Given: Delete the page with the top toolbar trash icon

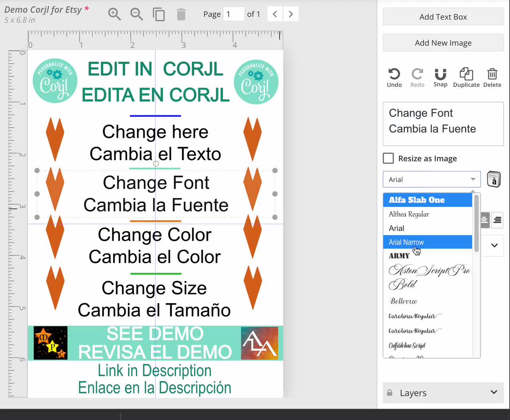Looking at the screenshot, I should 181,14.
